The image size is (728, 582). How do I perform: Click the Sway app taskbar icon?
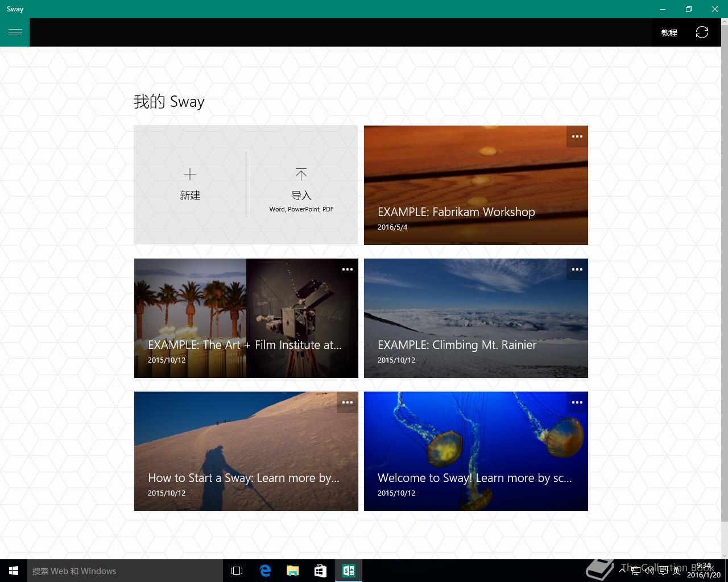[349, 571]
